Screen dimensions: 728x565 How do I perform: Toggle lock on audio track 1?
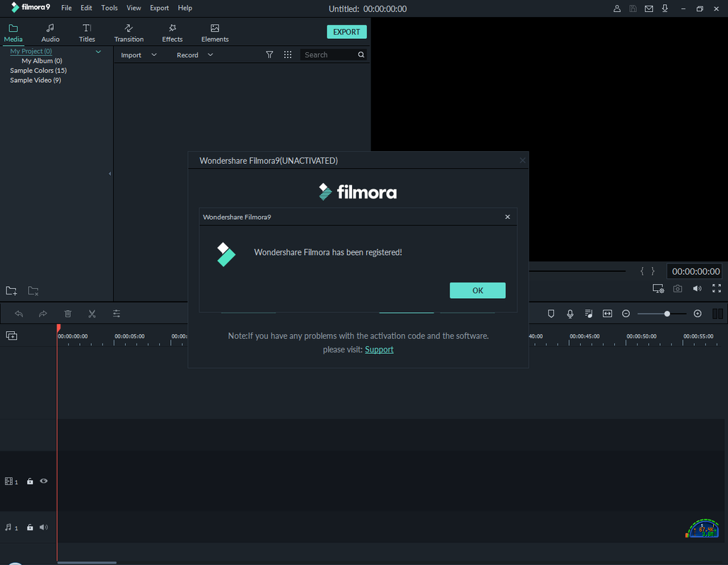[x=30, y=527]
